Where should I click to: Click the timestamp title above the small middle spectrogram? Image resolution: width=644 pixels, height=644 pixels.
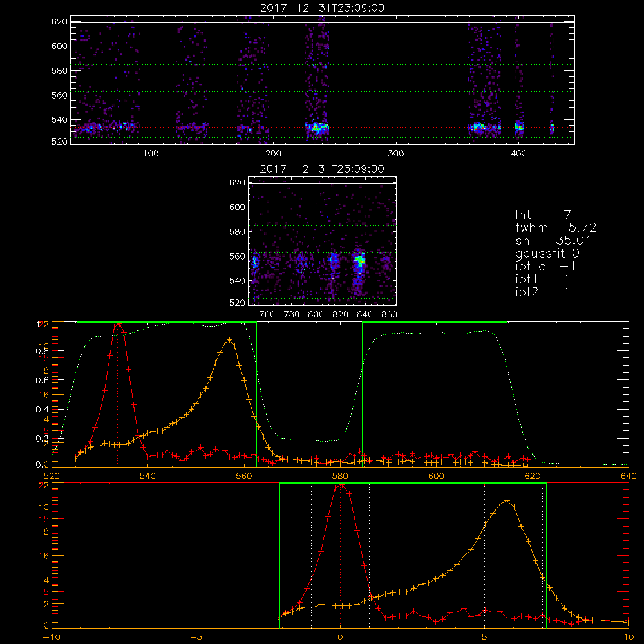click(323, 169)
